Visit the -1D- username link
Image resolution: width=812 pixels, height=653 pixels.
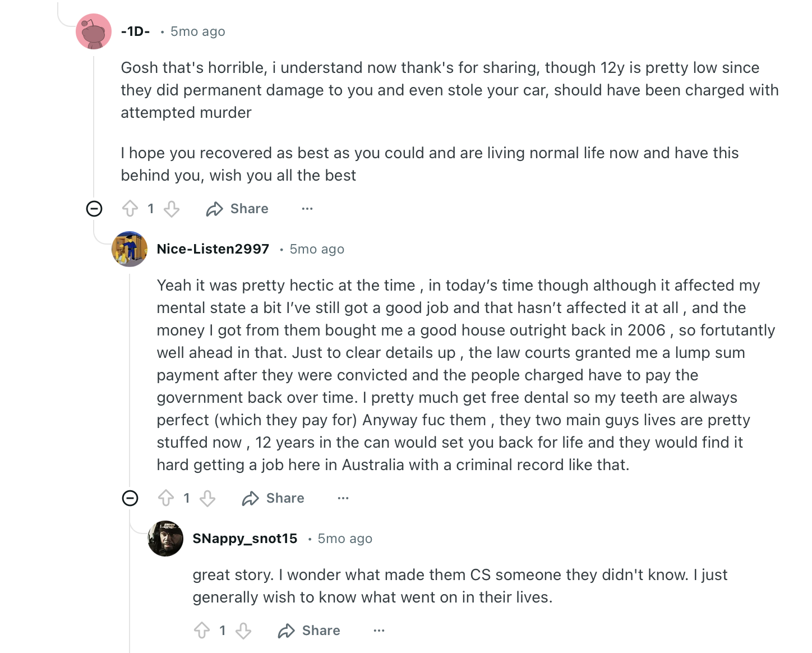136,31
